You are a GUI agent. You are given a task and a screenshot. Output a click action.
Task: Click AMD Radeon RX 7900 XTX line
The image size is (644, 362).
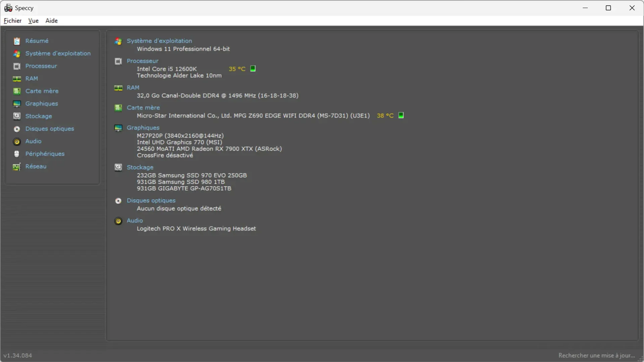click(209, 149)
